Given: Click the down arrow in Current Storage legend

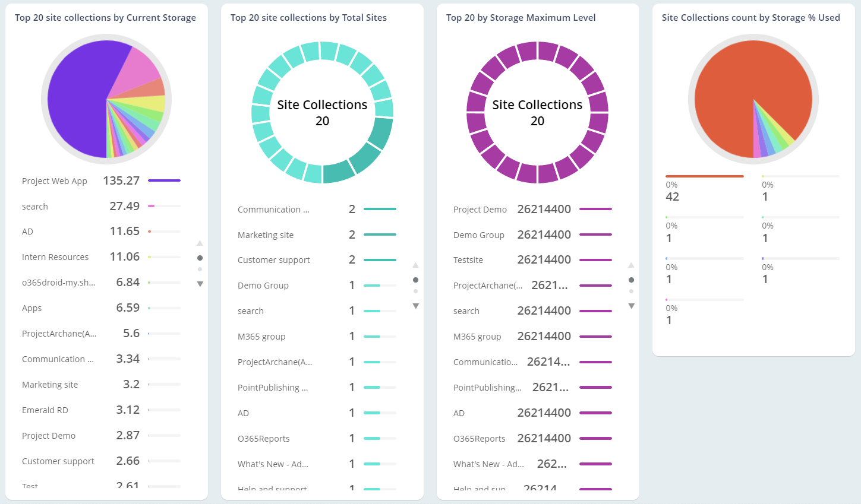Looking at the screenshot, I should [200, 284].
